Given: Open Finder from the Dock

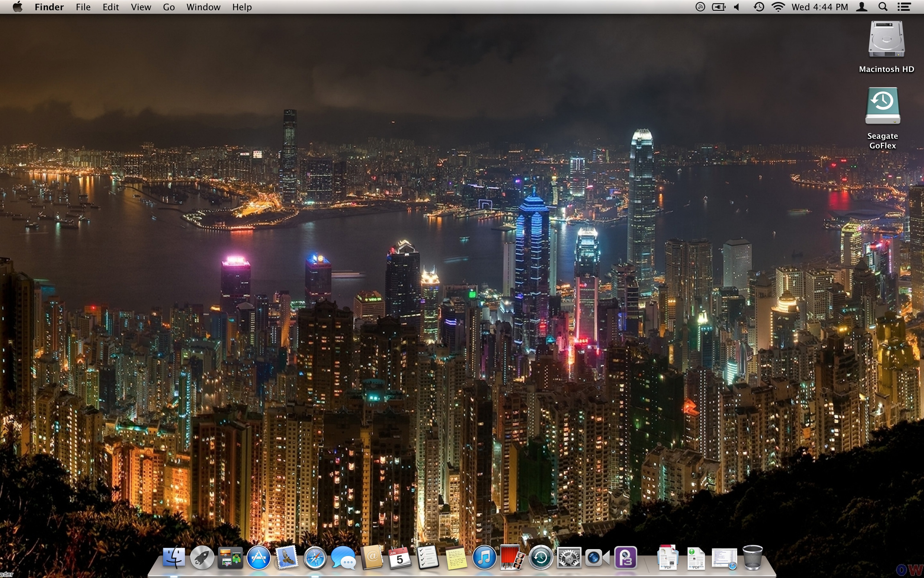Looking at the screenshot, I should coord(174,557).
